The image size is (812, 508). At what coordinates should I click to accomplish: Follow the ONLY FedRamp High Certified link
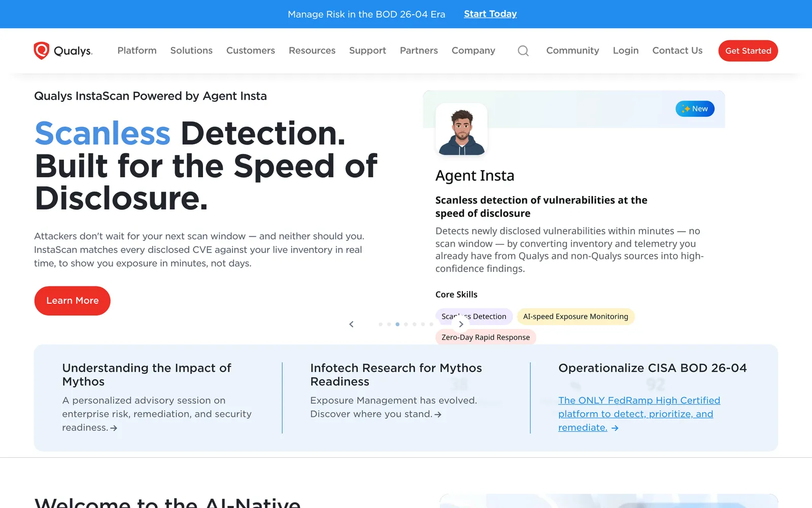[x=639, y=414]
